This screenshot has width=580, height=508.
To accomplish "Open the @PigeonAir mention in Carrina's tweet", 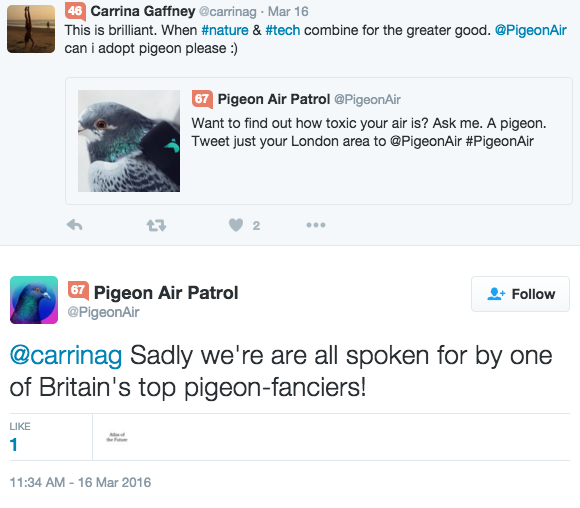I will (530, 30).
